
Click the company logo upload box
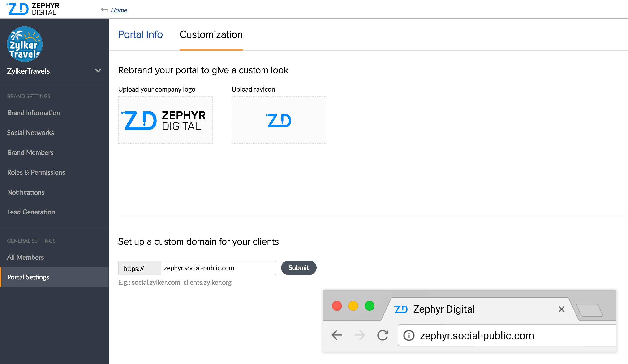165,120
